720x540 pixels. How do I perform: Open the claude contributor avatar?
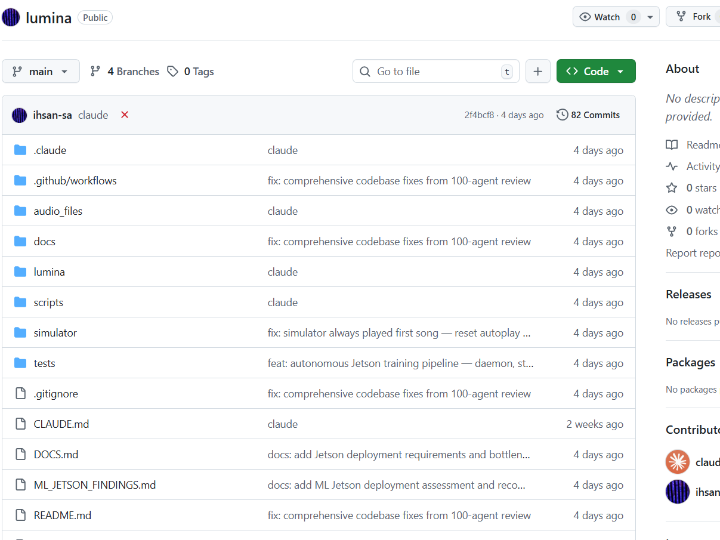pos(678,462)
